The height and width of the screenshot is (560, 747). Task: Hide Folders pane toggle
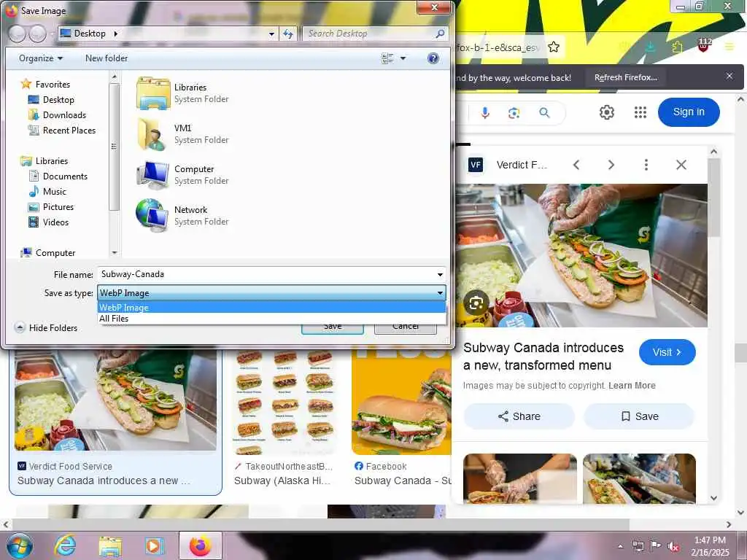pos(46,327)
